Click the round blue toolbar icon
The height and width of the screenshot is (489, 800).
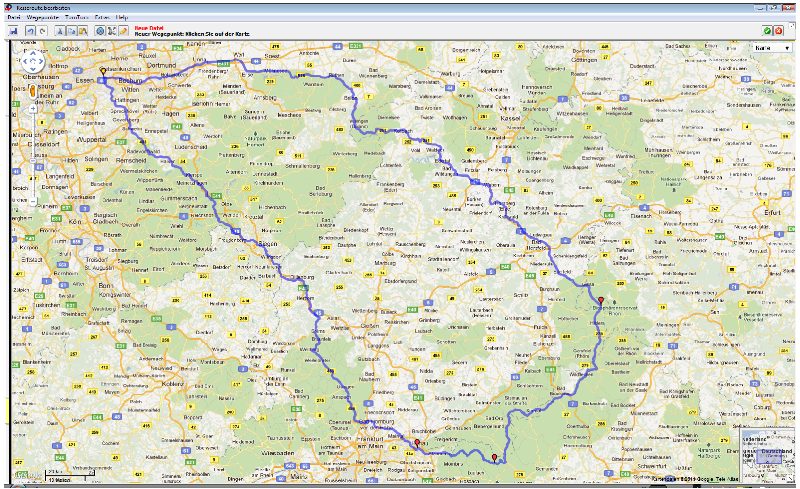click(x=100, y=32)
